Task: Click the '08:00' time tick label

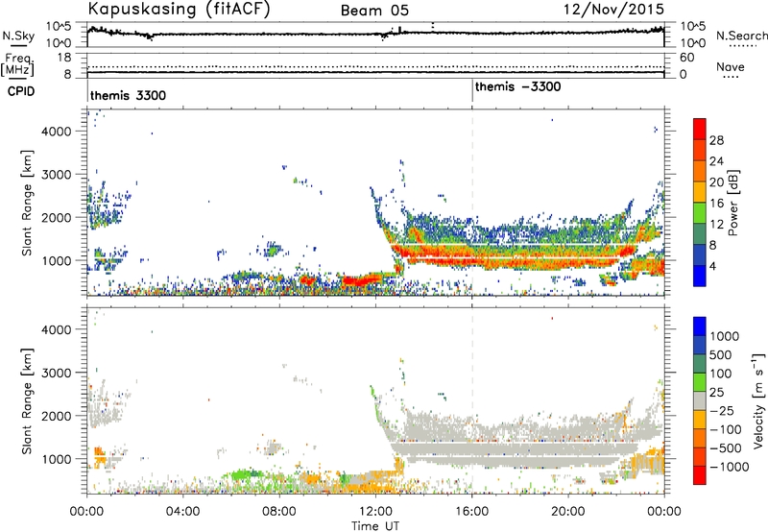Action: tap(278, 512)
